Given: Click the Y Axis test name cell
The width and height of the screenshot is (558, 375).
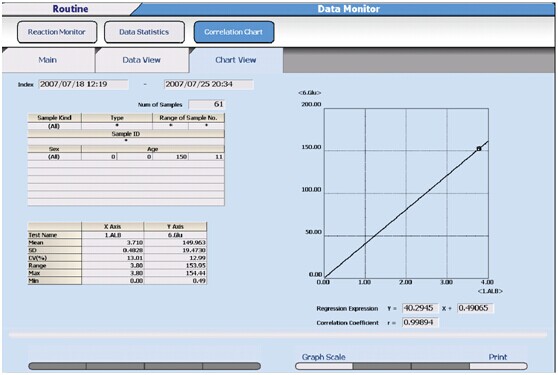Looking at the screenshot, I should tap(175, 235).
